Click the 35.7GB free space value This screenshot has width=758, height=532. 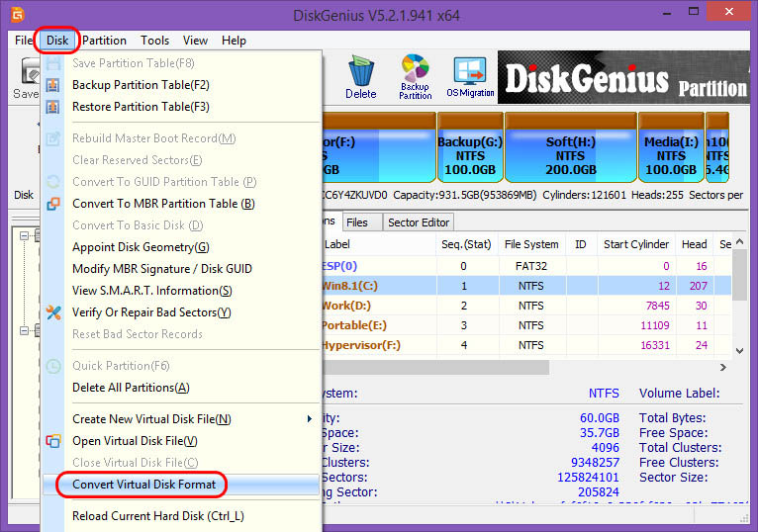pyautogui.click(x=600, y=433)
